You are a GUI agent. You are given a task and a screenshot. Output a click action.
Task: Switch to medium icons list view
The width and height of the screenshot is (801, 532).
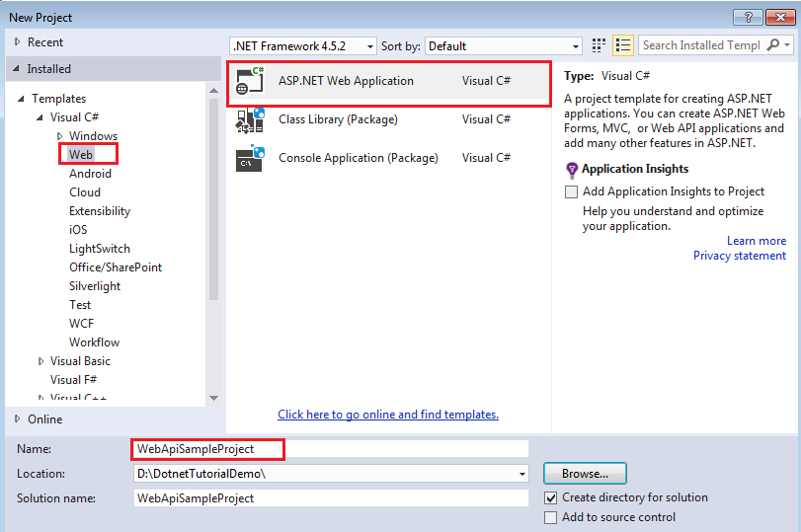pyautogui.click(x=622, y=46)
